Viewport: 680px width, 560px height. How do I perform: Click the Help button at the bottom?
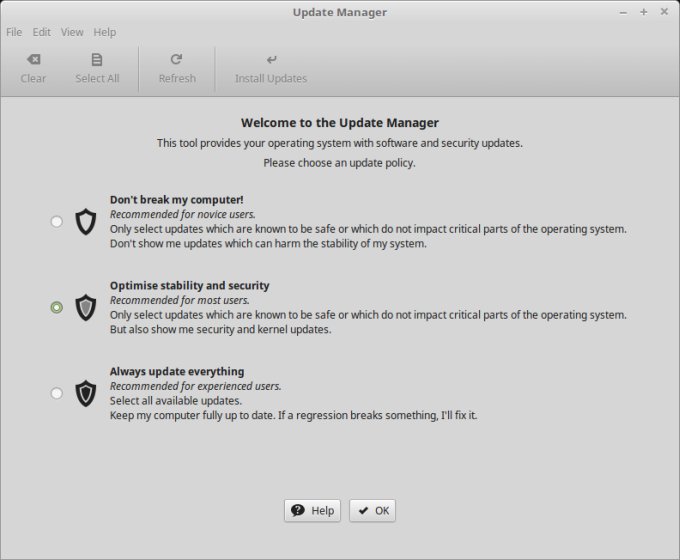pyautogui.click(x=312, y=511)
